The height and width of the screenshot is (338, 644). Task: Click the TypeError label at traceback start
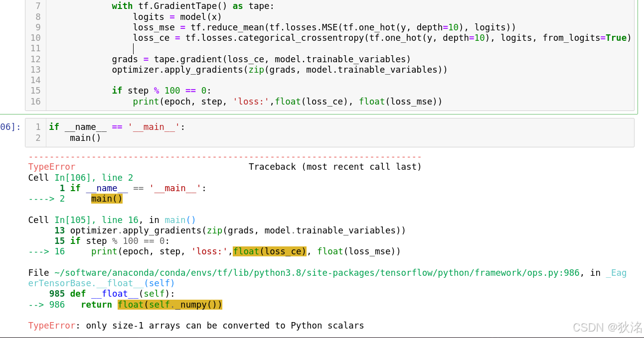pyautogui.click(x=51, y=166)
